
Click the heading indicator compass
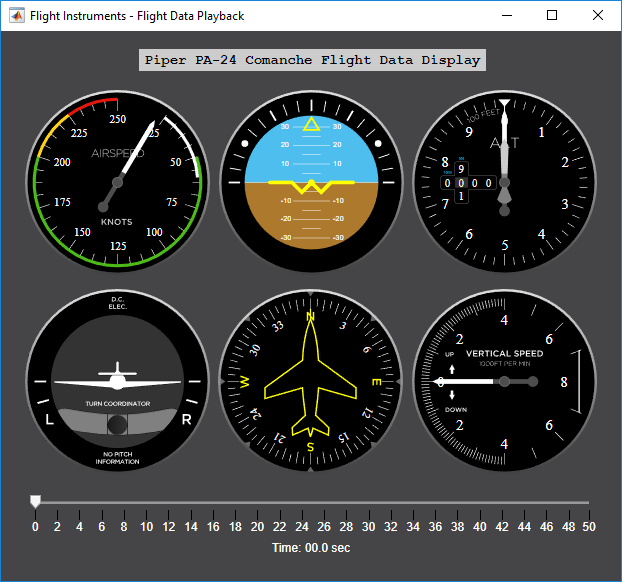(311, 381)
